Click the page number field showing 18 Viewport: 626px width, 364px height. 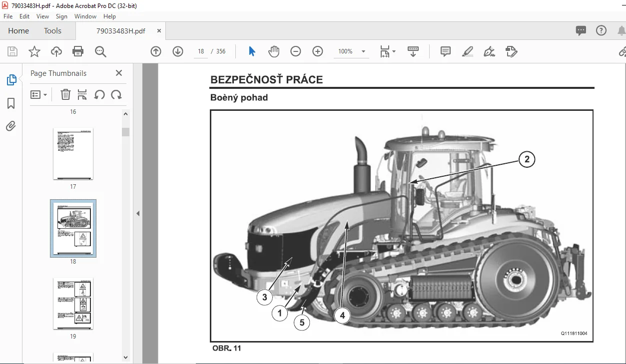click(x=201, y=51)
